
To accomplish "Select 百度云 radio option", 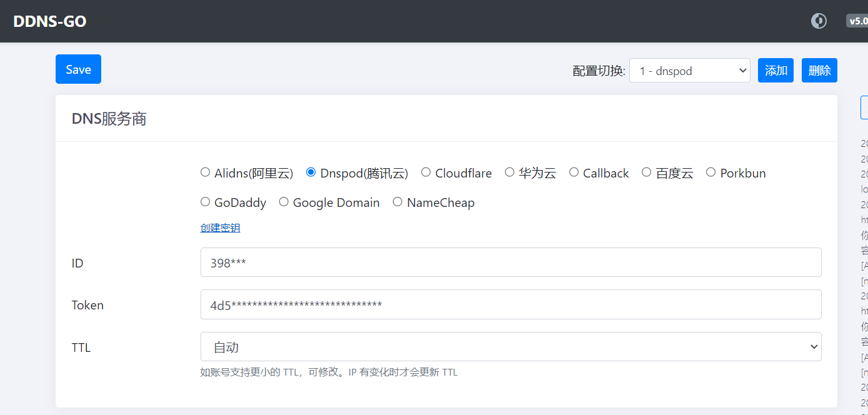I will tap(646, 172).
